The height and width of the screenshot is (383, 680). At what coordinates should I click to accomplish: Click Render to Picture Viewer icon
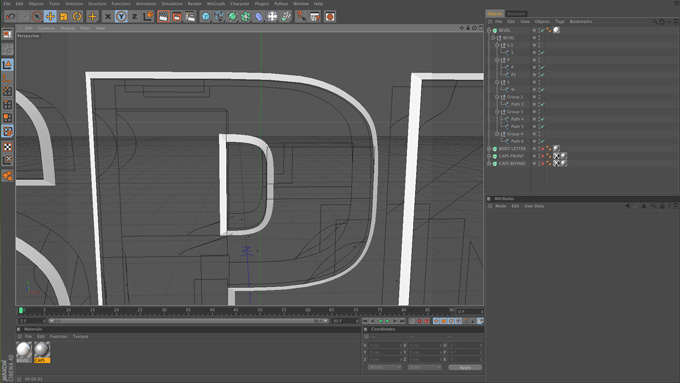177,16
